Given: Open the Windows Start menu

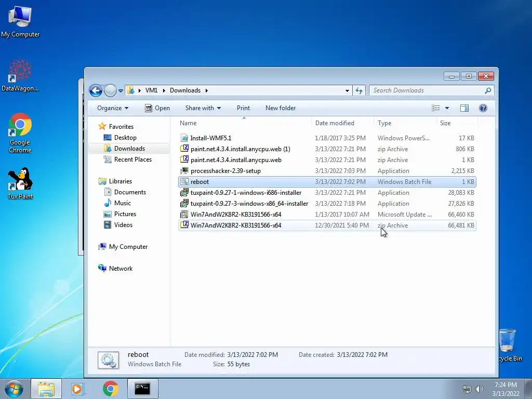Looking at the screenshot, I should click(x=14, y=389).
